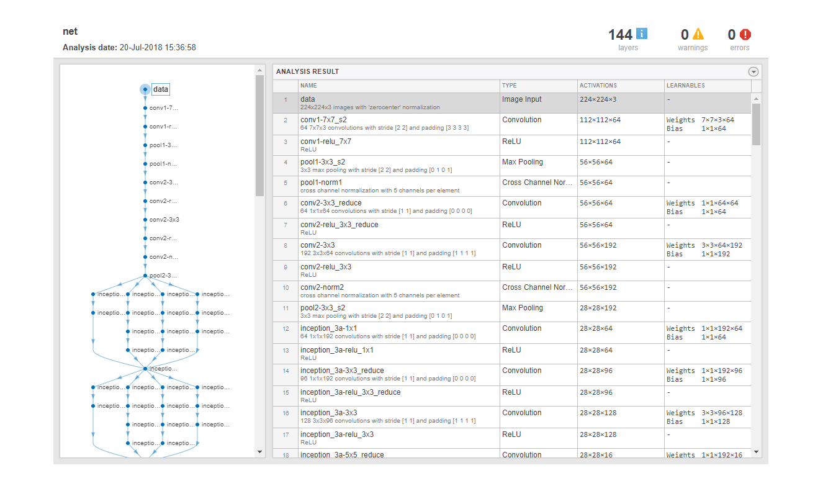Click the ACTIVATIONS column header
The height and width of the screenshot is (504, 823).
pyautogui.click(x=598, y=86)
